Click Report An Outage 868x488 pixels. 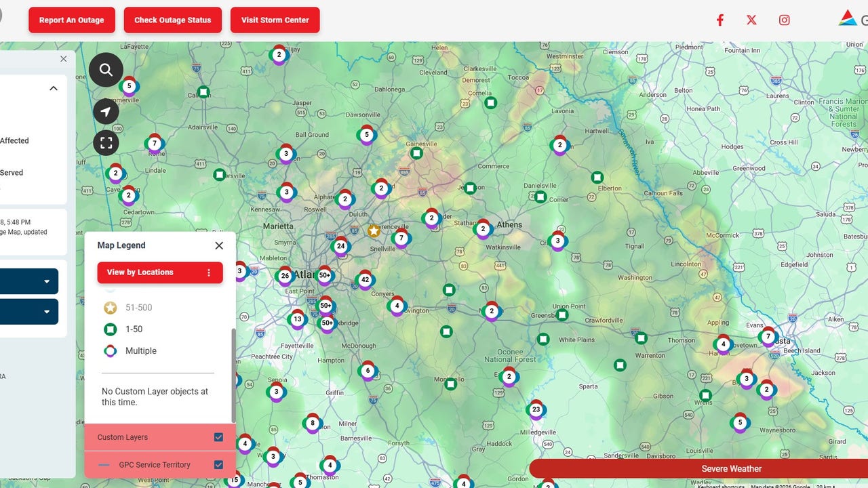click(x=72, y=20)
